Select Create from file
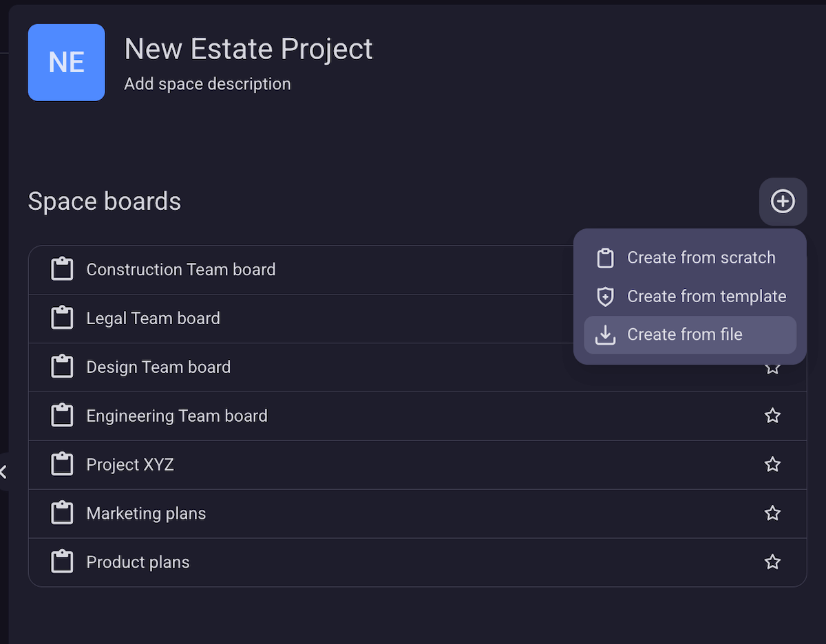This screenshot has width=826, height=644. pyautogui.click(x=685, y=334)
